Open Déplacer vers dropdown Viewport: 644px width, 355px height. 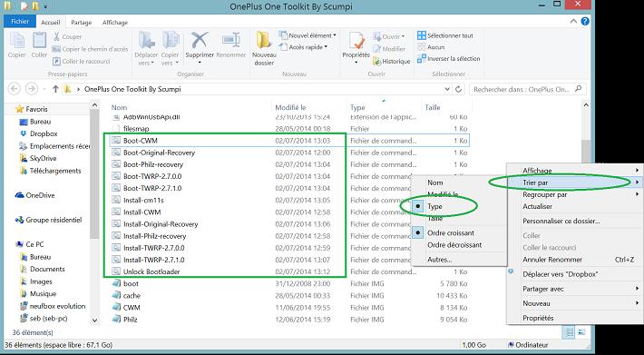[146, 59]
